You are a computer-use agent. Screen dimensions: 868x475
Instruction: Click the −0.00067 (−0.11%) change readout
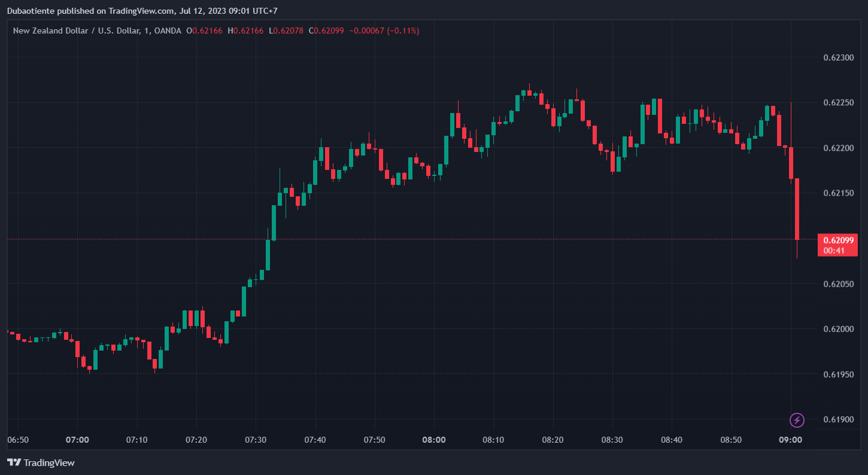384,31
